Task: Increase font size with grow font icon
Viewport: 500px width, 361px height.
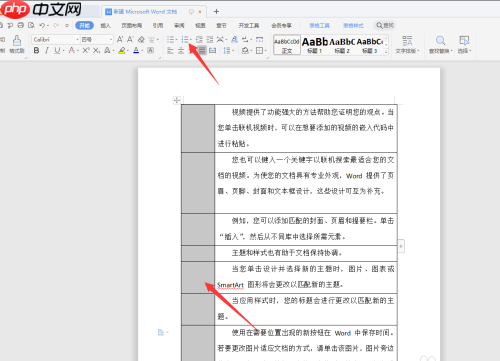Action: (120, 39)
